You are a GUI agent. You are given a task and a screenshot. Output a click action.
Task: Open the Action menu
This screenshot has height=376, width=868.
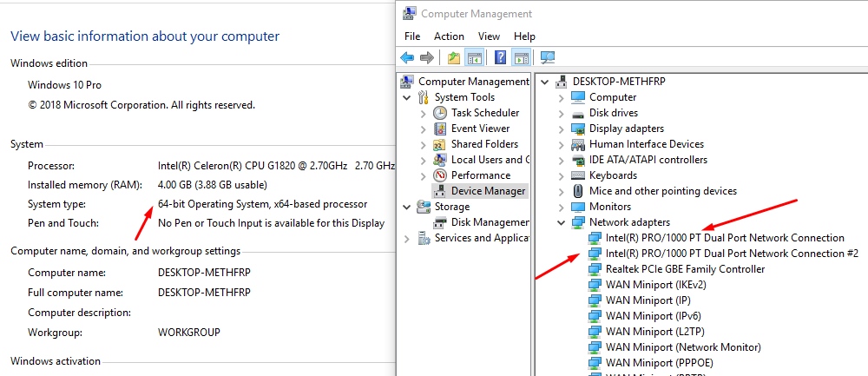point(449,36)
